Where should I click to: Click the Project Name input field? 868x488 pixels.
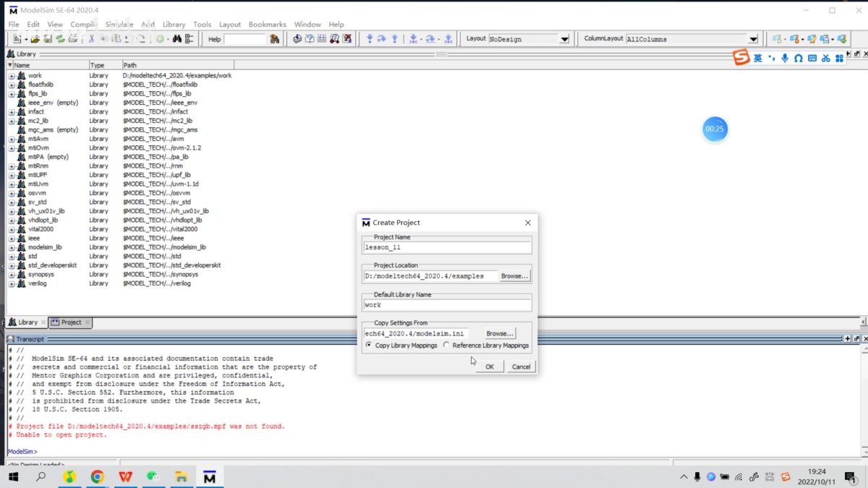[x=447, y=247]
